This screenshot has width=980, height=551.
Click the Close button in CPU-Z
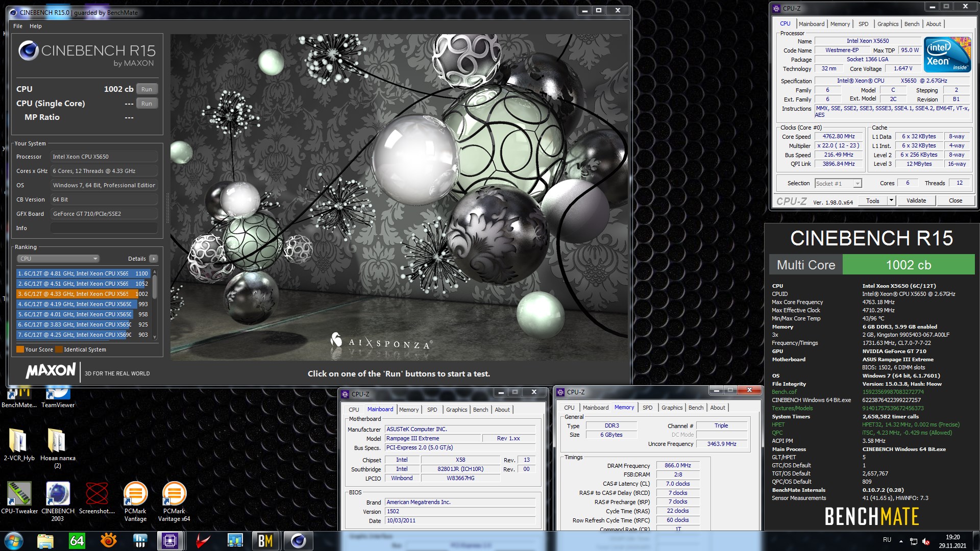pyautogui.click(x=955, y=201)
